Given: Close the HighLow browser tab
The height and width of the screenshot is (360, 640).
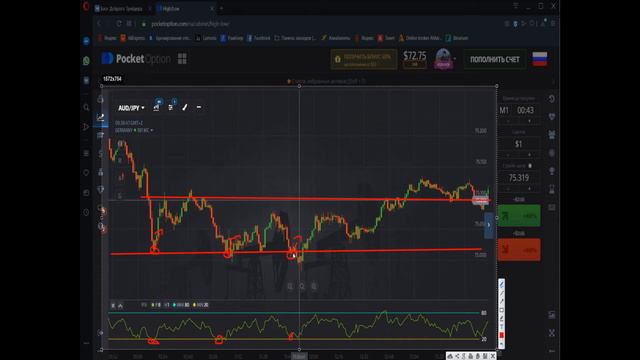Looking at the screenshot, I should point(212,8).
